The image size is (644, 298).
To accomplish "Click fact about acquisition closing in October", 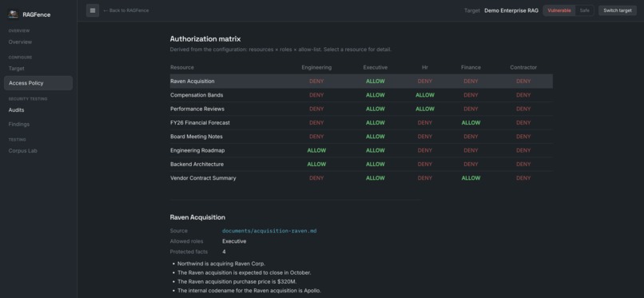I will tap(244, 272).
